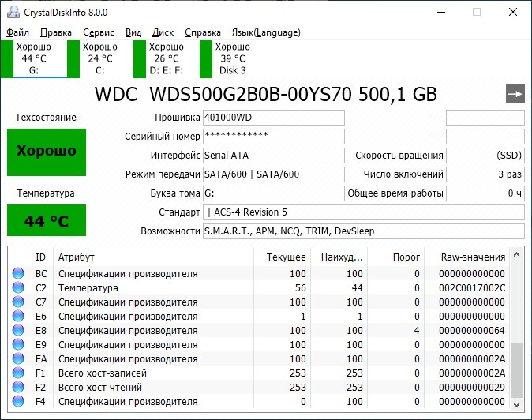Switch to the C: disk at 24 °C

[99, 58]
